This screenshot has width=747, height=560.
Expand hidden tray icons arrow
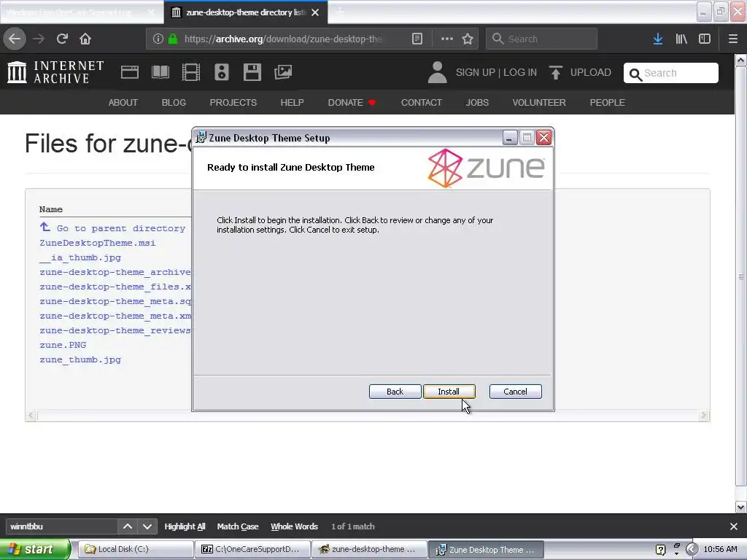(692, 550)
